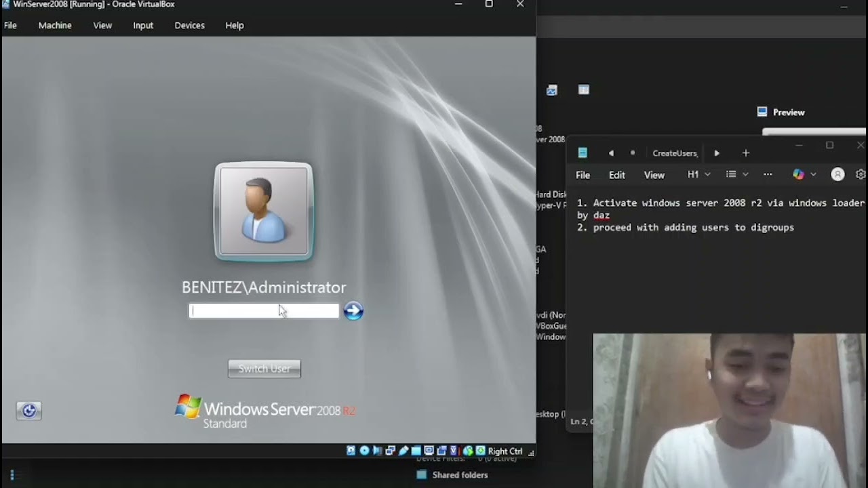The image size is (868, 488).
Task: Maximize the VirtualBox VM window
Action: coord(489,4)
